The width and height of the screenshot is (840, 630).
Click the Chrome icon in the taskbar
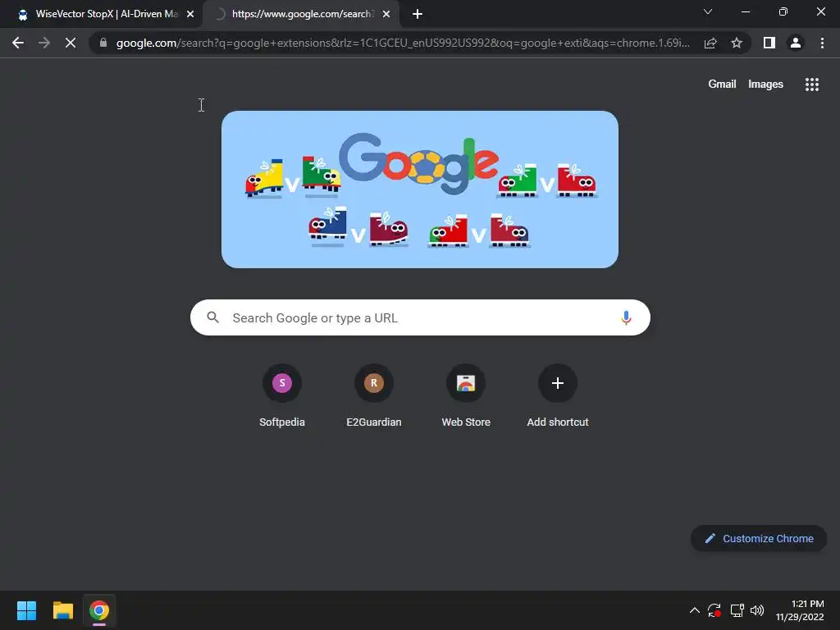click(x=99, y=610)
